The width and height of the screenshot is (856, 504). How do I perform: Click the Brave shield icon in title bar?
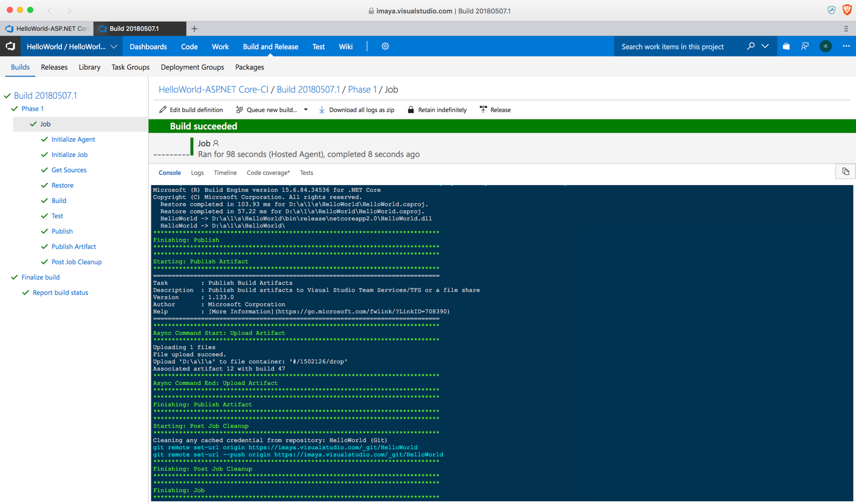pos(847,10)
